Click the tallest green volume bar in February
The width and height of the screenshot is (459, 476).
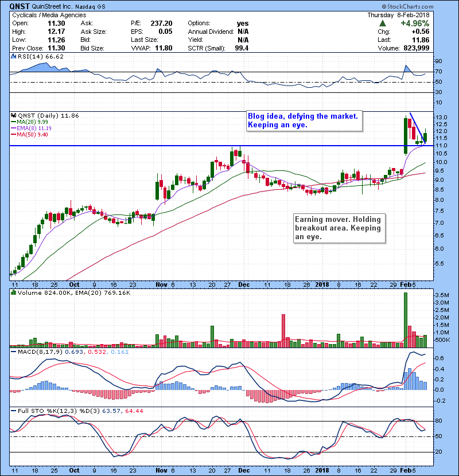click(406, 320)
